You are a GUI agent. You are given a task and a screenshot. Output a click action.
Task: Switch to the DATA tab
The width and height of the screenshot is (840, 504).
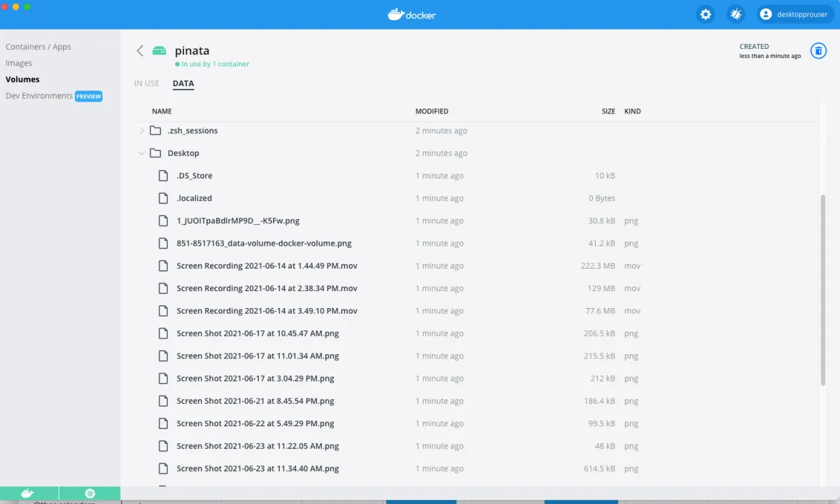point(183,83)
